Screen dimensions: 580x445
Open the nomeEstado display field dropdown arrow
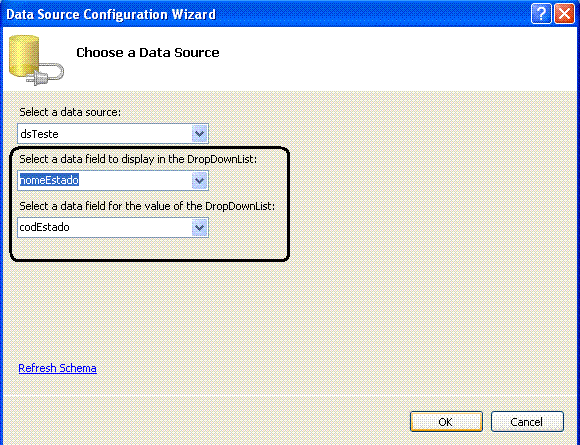[x=199, y=181]
